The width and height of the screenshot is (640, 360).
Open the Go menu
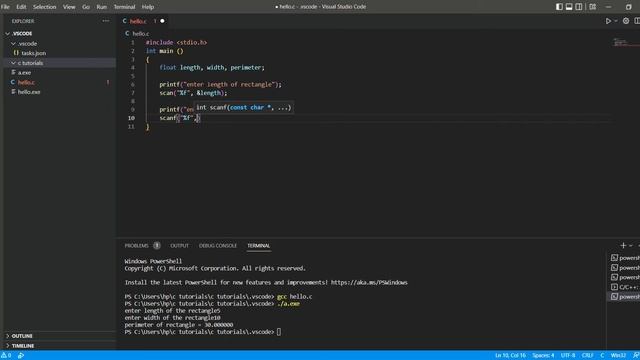click(x=86, y=7)
